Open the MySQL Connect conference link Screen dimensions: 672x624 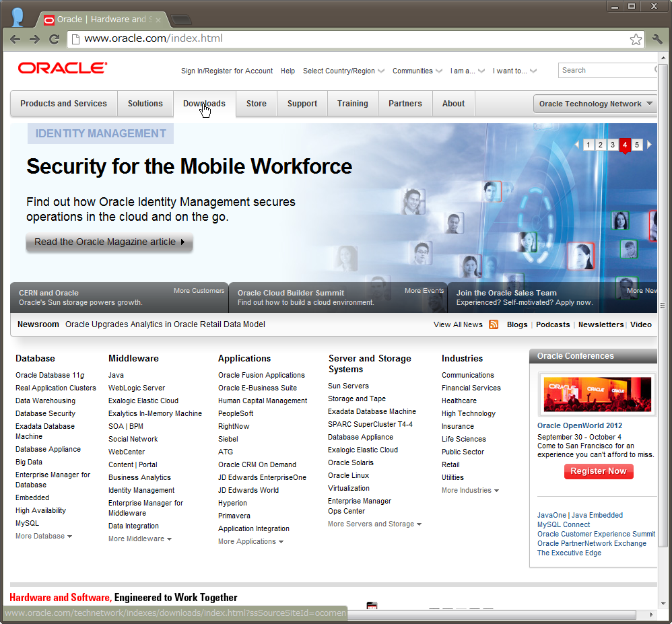(x=564, y=524)
